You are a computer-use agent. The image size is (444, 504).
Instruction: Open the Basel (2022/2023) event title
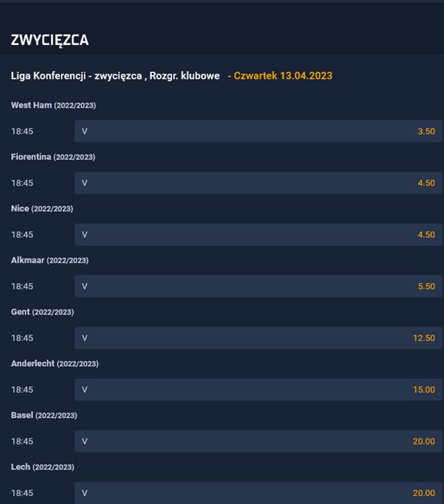click(44, 416)
